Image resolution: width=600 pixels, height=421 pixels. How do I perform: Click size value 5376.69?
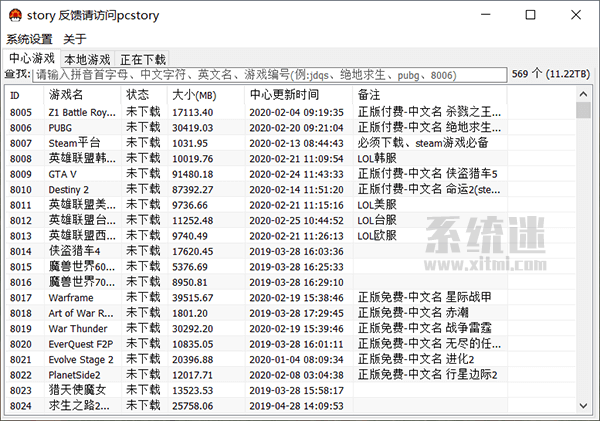(190, 267)
